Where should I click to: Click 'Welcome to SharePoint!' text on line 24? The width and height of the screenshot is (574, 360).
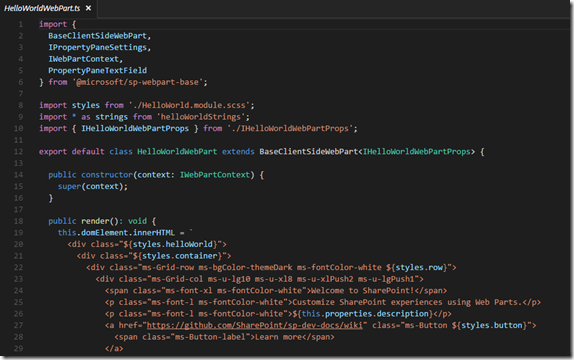point(363,290)
